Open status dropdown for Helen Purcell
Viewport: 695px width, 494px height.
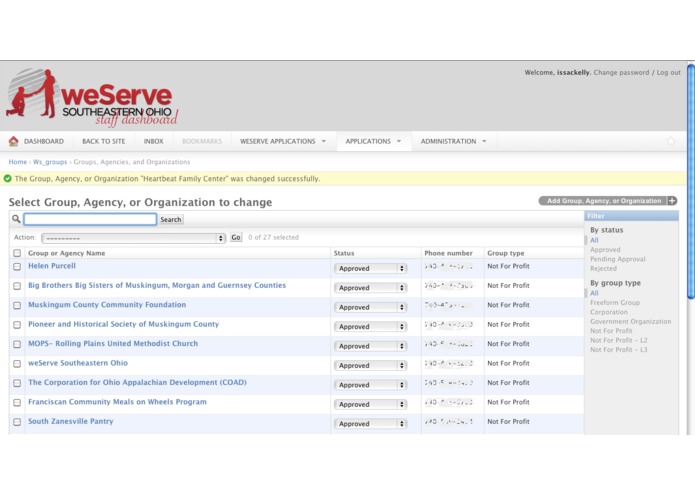pyautogui.click(x=371, y=268)
